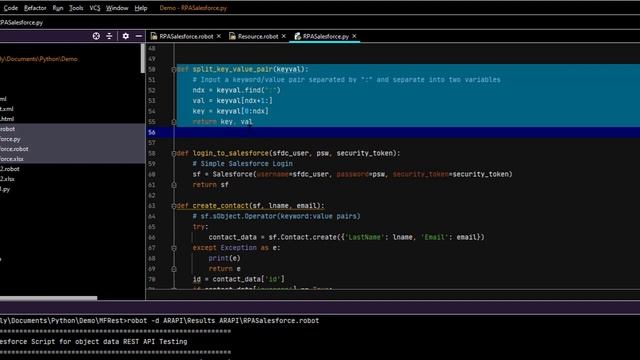Open the Code menu
The image size is (640, 360).
pyautogui.click(x=11, y=8)
